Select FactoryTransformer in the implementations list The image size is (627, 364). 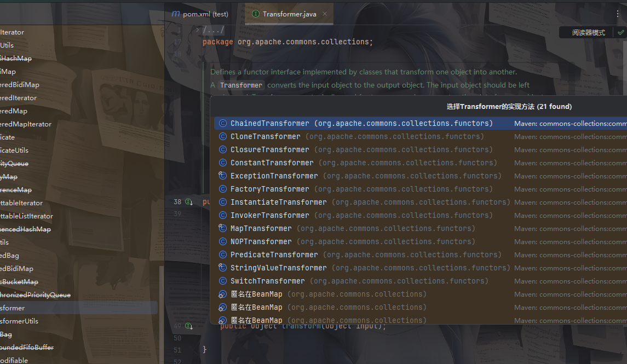click(421, 189)
